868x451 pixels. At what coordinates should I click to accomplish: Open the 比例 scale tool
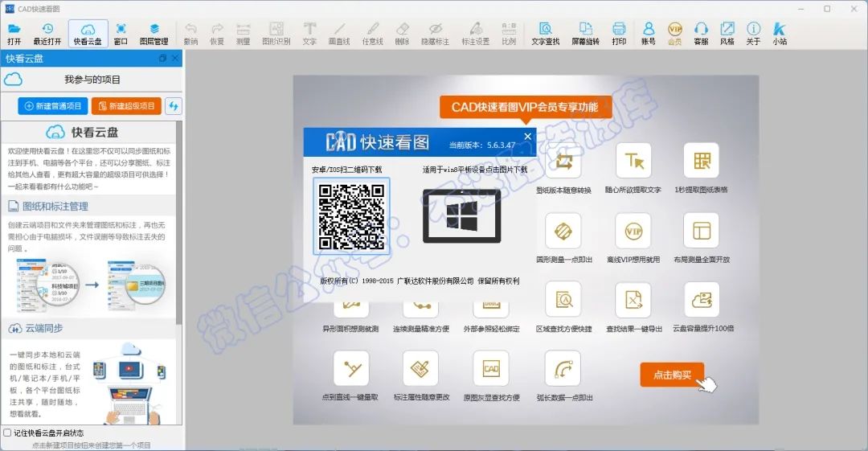[509, 34]
